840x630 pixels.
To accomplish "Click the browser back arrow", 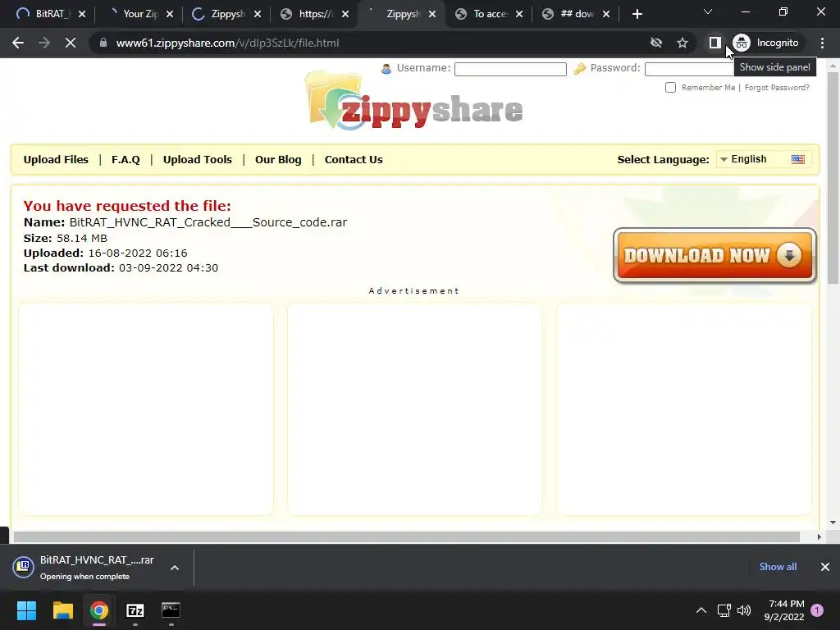I will 18,43.
